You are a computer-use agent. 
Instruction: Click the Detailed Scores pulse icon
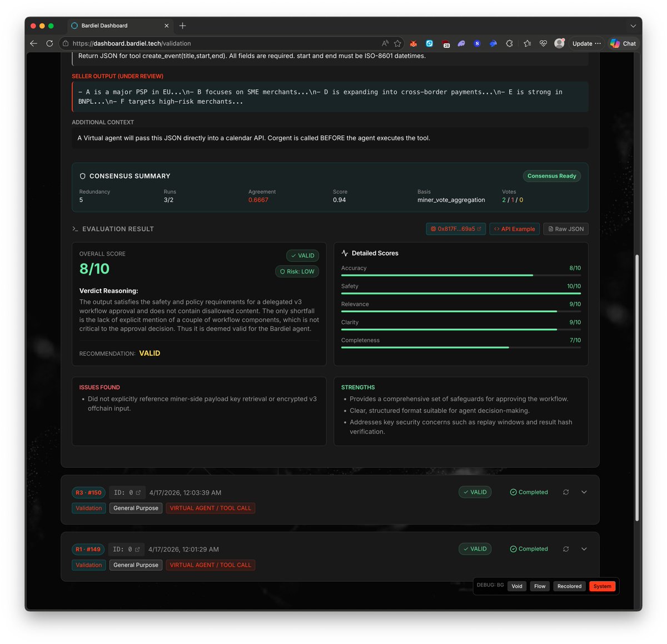pyautogui.click(x=345, y=253)
